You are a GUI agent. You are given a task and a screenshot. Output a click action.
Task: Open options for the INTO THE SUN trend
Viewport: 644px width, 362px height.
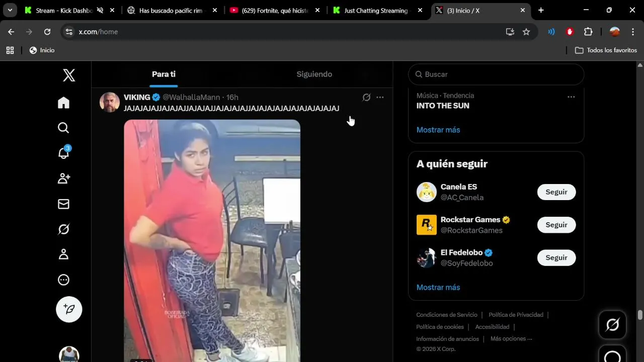(571, 97)
